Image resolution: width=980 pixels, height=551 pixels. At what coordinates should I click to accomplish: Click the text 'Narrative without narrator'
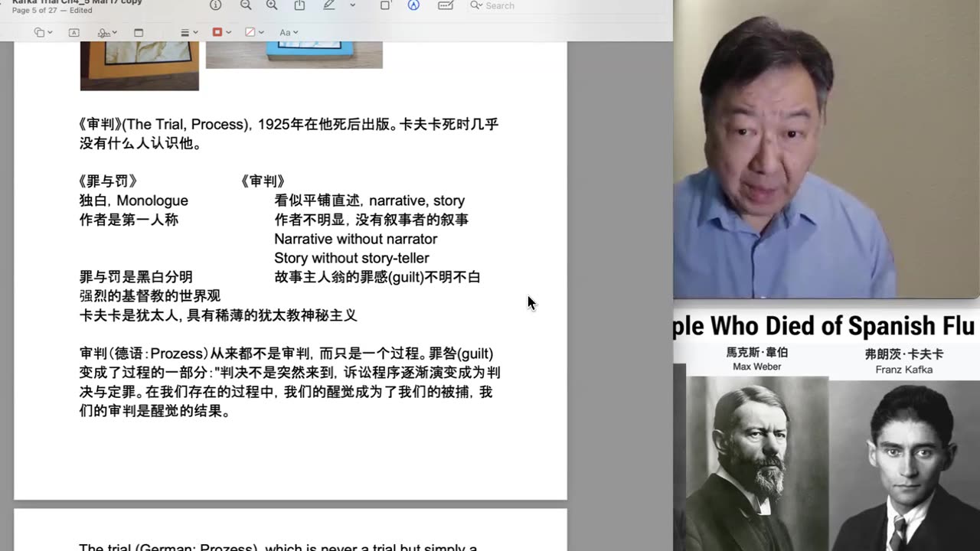click(x=356, y=239)
